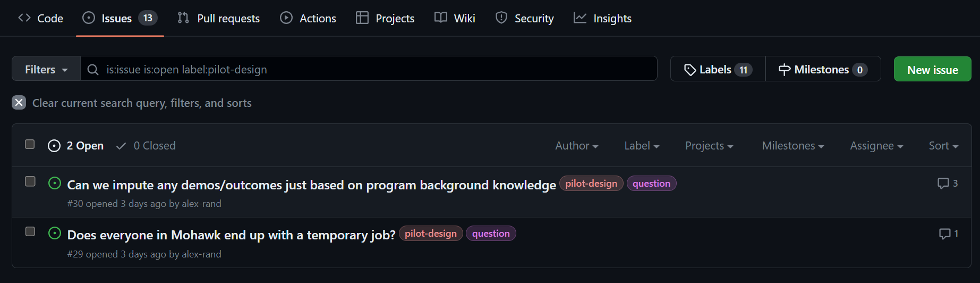Click the New issue button
The height and width of the screenshot is (283, 980).
click(932, 70)
